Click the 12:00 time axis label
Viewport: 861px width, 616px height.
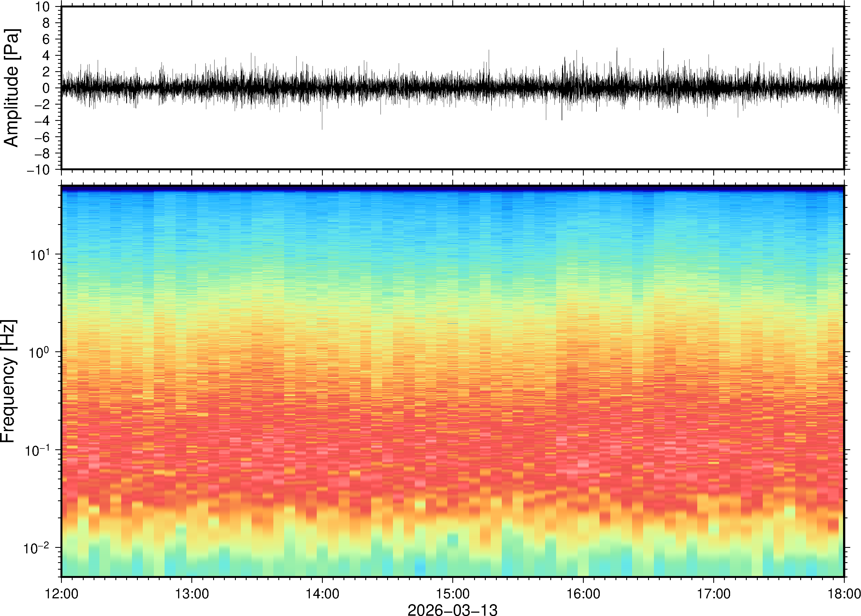click(62, 594)
